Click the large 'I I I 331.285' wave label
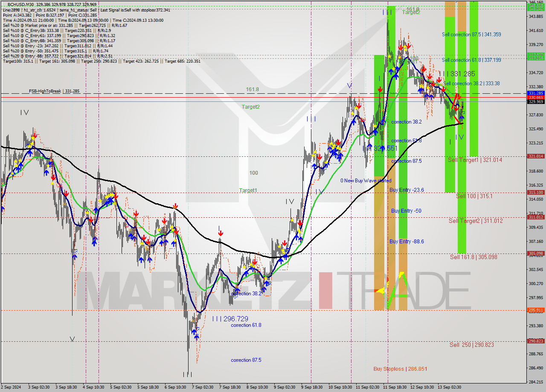 coord(457,74)
